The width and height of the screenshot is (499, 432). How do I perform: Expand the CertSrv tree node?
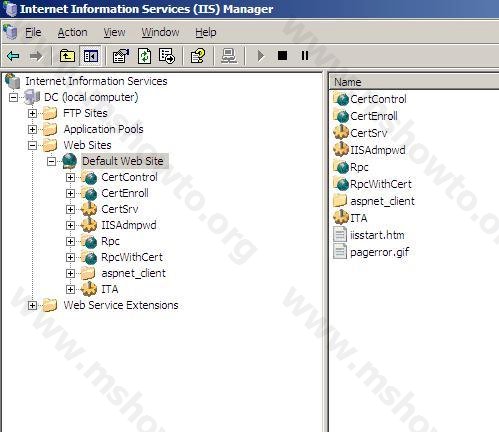70,209
